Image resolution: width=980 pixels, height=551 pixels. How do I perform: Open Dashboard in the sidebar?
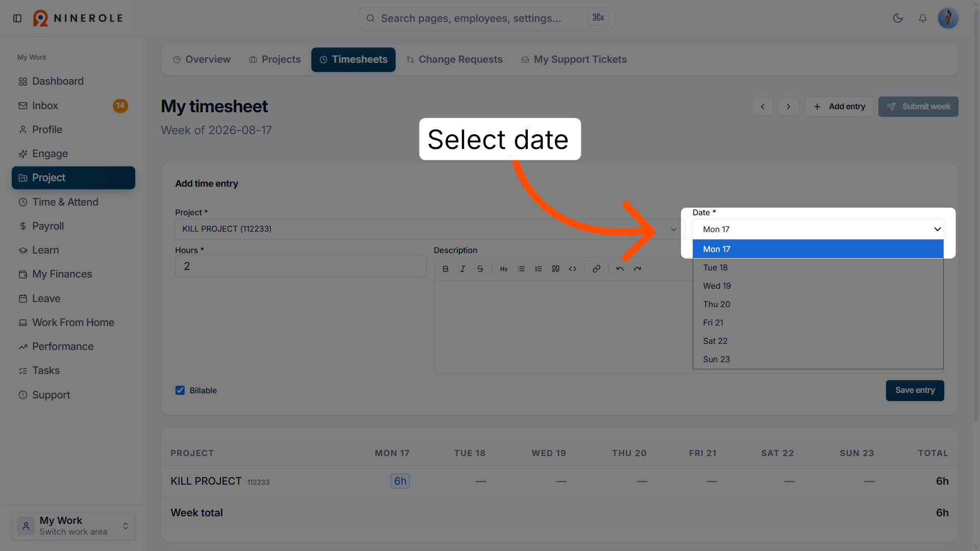[x=73, y=82]
